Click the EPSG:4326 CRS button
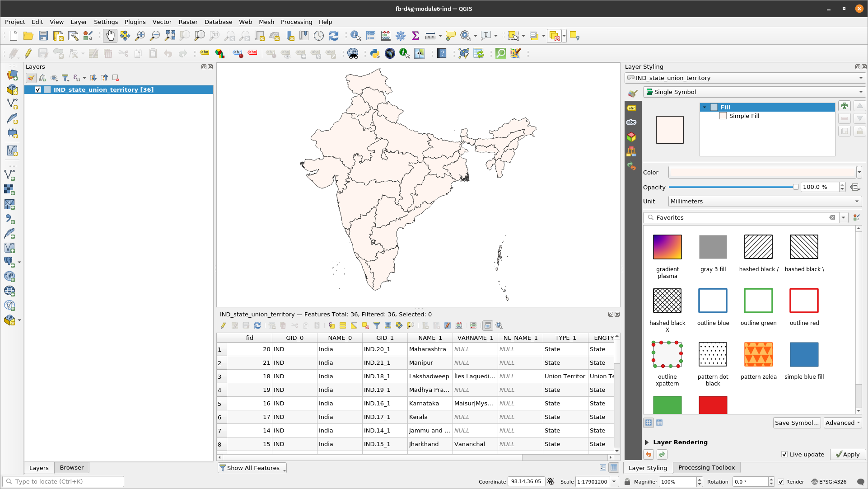The width and height of the screenshot is (868, 489). click(x=829, y=482)
